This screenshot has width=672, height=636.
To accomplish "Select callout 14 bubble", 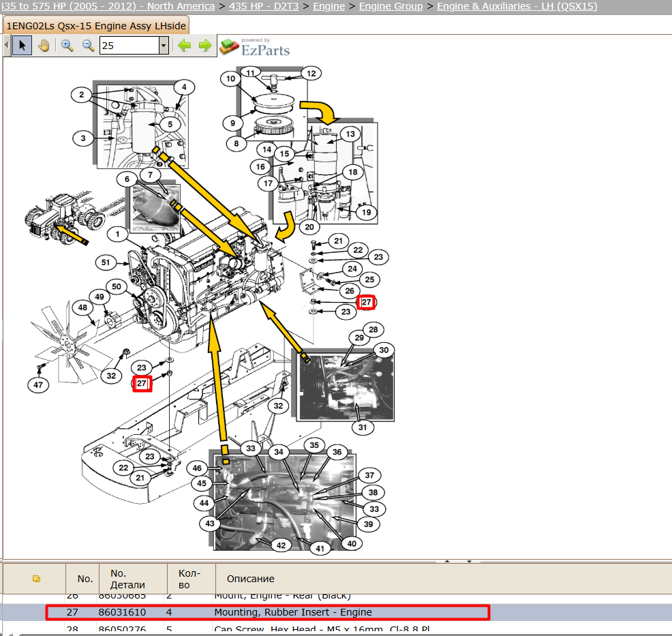I will tap(267, 149).
